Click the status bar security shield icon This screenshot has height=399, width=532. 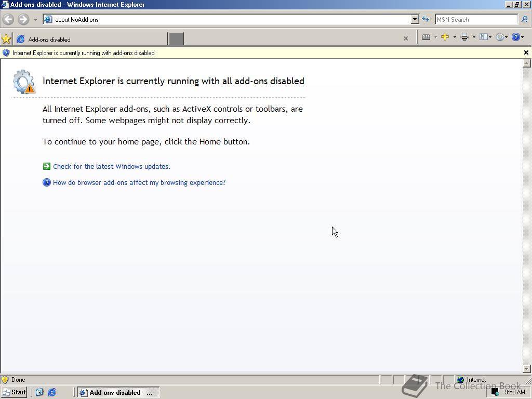point(5,380)
